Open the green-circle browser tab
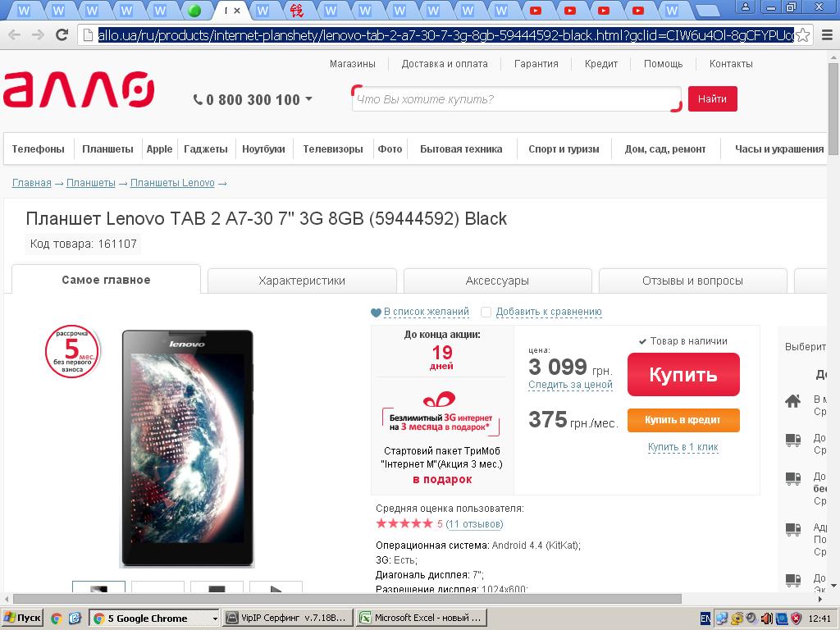 (x=194, y=10)
